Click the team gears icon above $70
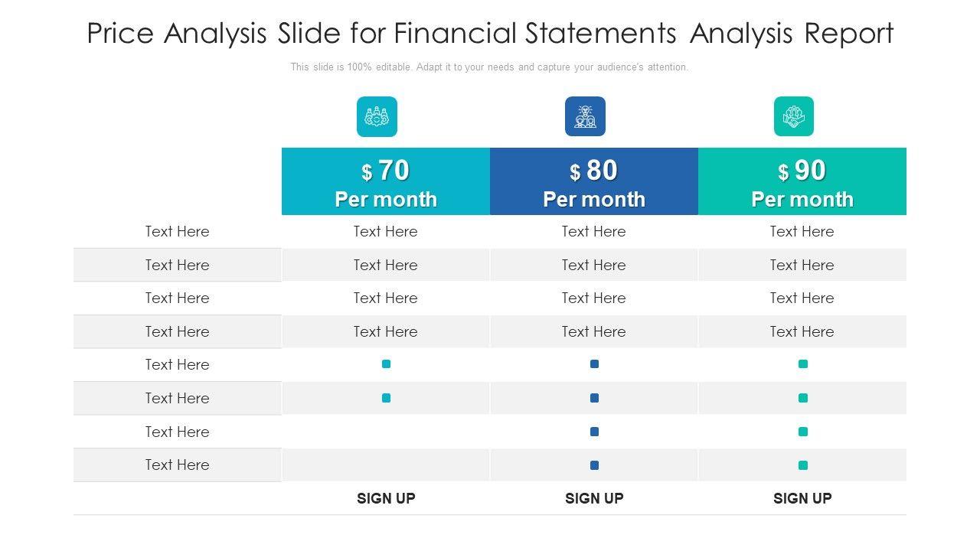Image resolution: width=980 pixels, height=551 pixels. point(377,116)
